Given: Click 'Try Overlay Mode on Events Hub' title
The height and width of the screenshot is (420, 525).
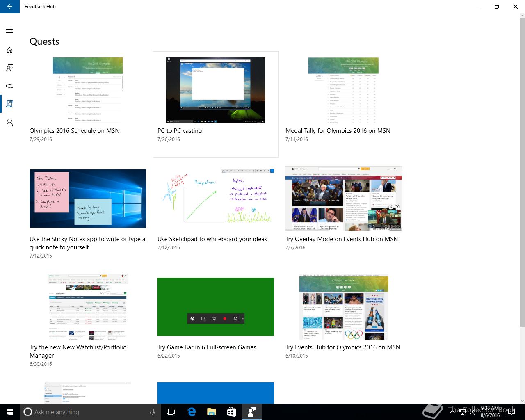Looking at the screenshot, I should pos(342,239).
